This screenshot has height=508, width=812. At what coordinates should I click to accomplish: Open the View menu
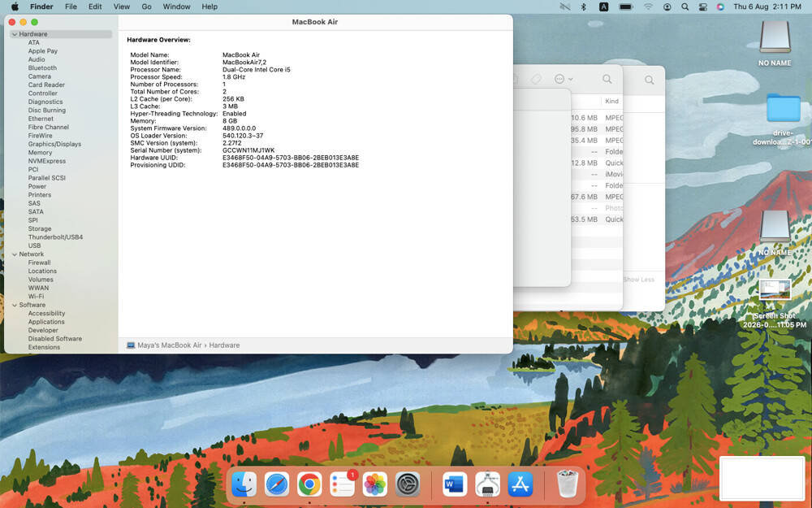point(122,7)
